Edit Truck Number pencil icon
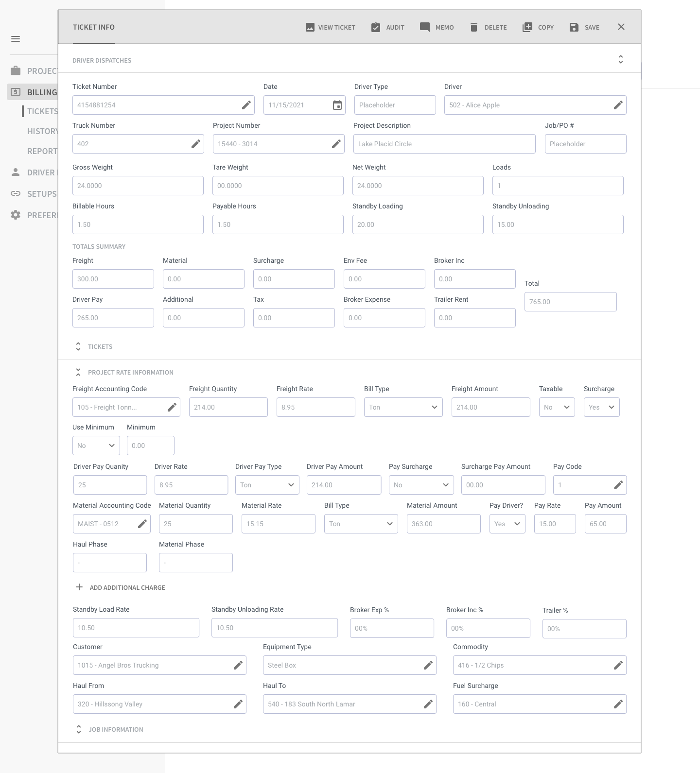Screen dimensions: 700x773 coord(196,144)
